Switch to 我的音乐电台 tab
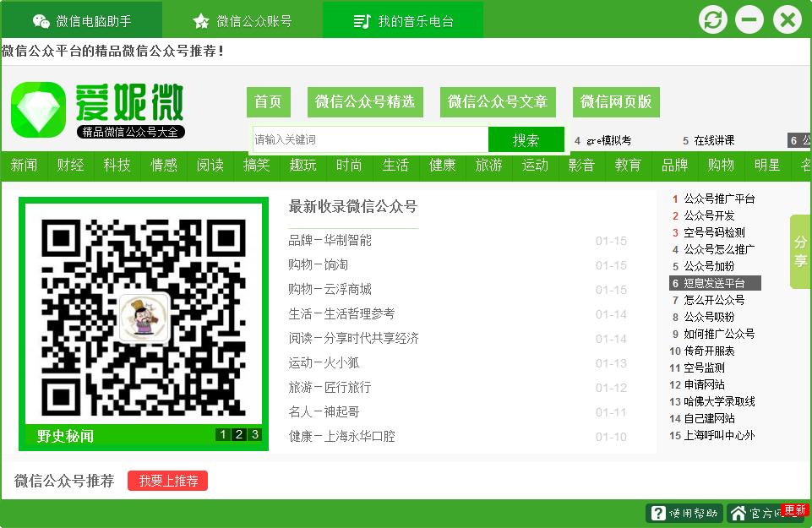 pos(403,20)
